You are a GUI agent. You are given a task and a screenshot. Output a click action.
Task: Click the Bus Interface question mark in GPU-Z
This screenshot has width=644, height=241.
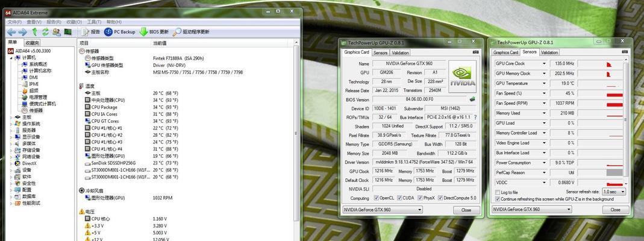pyautogui.click(x=475, y=117)
